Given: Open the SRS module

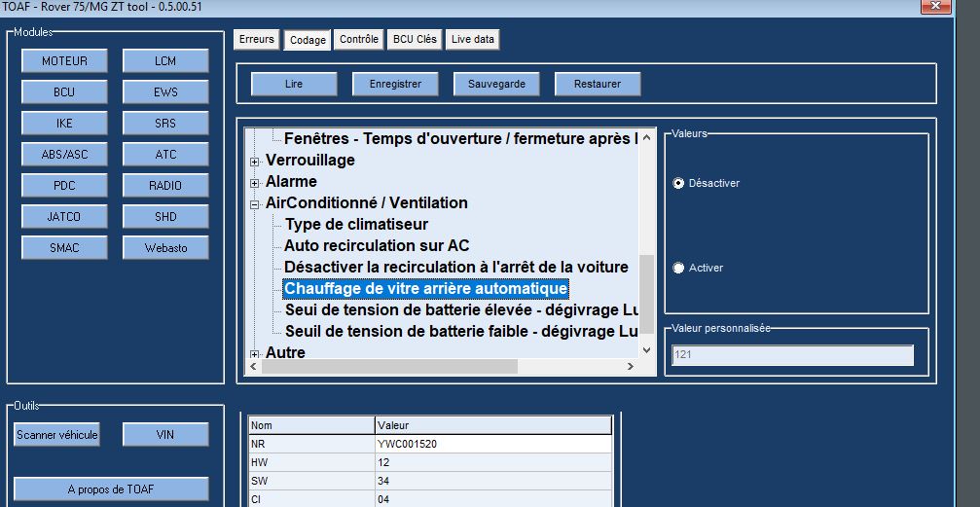Looking at the screenshot, I should [x=165, y=124].
